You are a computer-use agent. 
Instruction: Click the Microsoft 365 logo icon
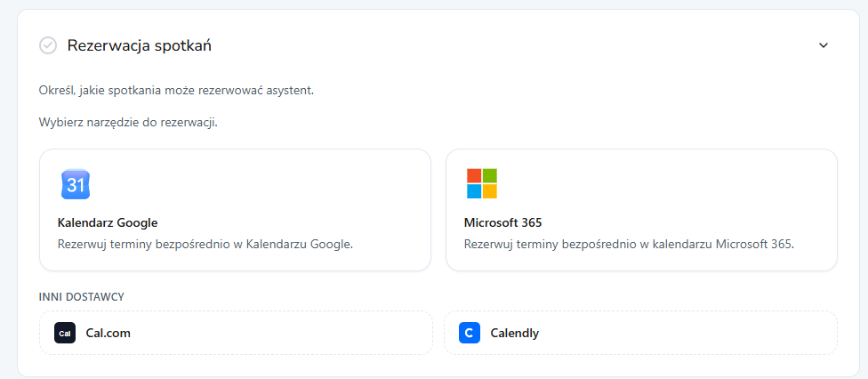pyautogui.click(x=482, y=183)
